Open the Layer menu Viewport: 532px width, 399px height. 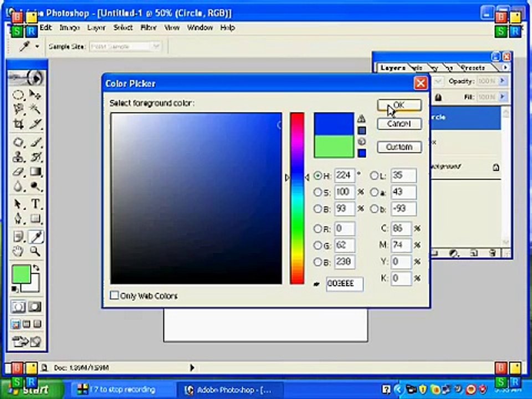96,28
